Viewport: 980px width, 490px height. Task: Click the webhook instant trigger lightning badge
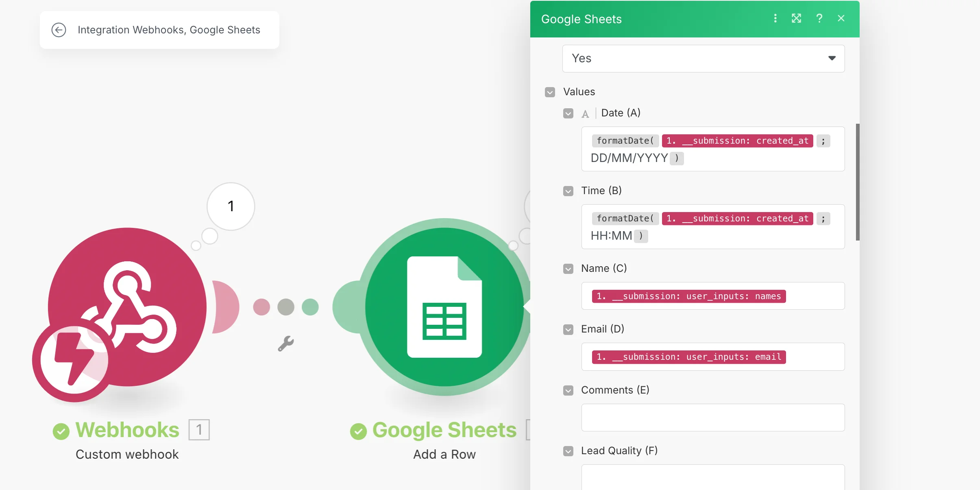click(x=74, y=359)
